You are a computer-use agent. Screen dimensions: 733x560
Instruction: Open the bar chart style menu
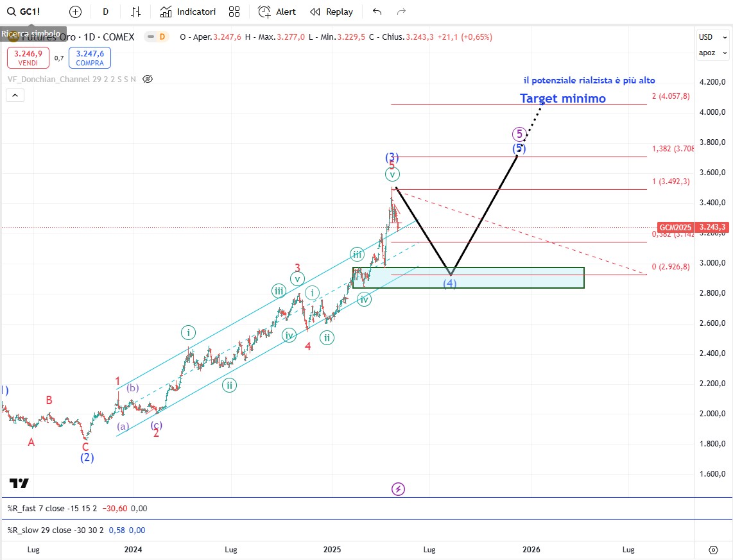[136, 12]
